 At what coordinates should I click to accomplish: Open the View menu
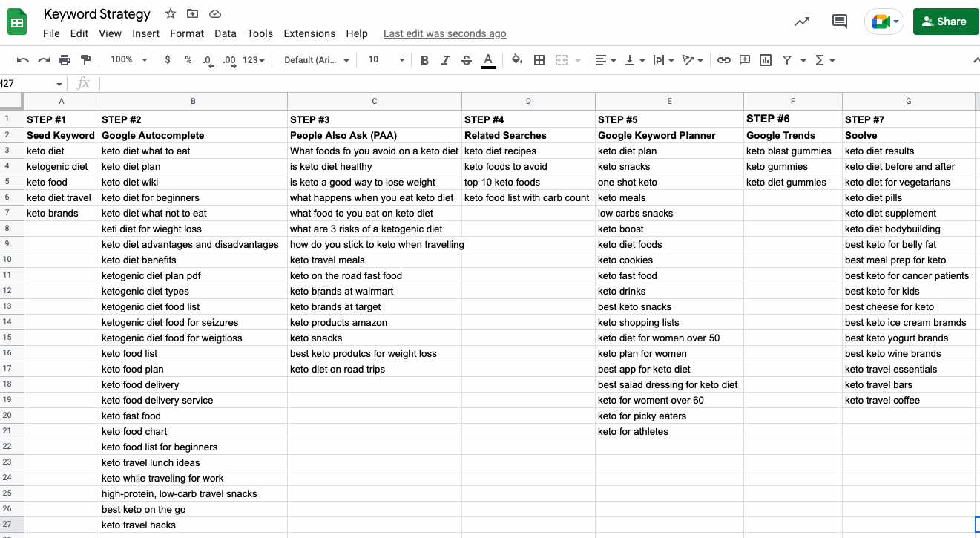click(x=110, y=33)
